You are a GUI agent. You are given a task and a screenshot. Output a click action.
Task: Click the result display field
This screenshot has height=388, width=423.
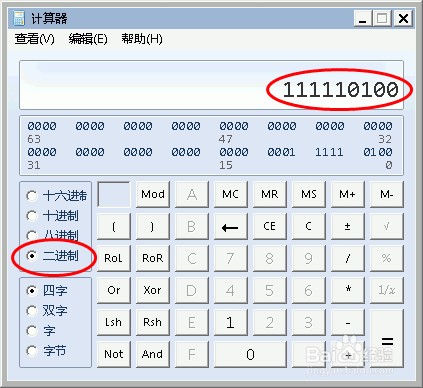coord(211,85)
